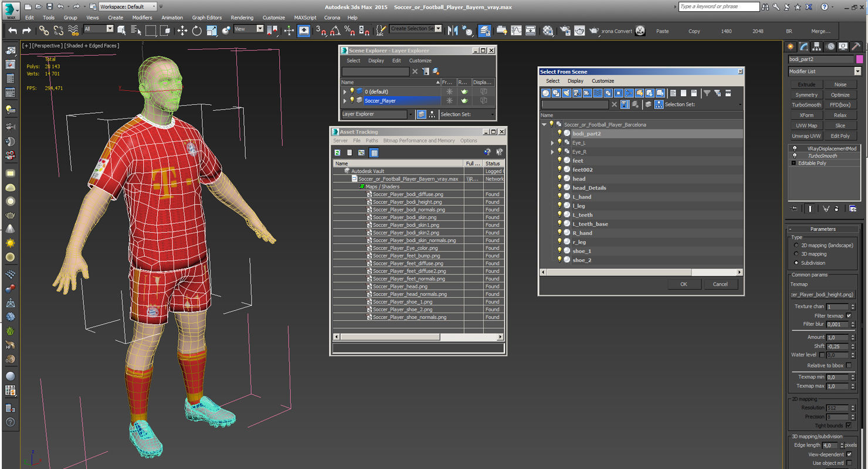This screenshot has width=868, height=469.
Task: Click Pin Stack icon below modifier stack
Action: (794, 208)
